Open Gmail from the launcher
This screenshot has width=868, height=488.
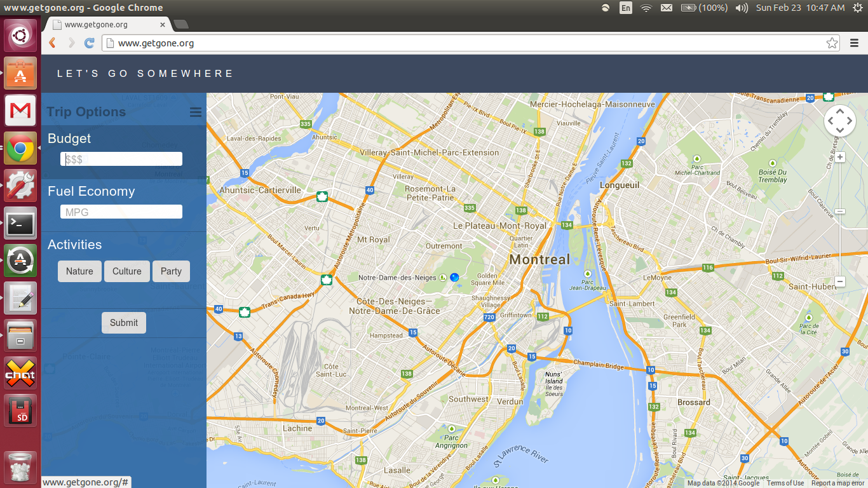pos(20,111)
